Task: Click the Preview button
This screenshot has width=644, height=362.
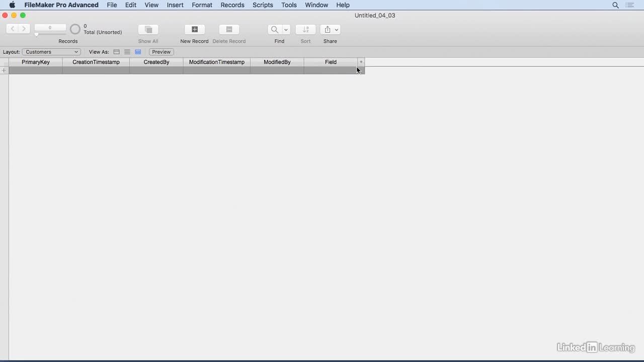Action: [161, 52]
